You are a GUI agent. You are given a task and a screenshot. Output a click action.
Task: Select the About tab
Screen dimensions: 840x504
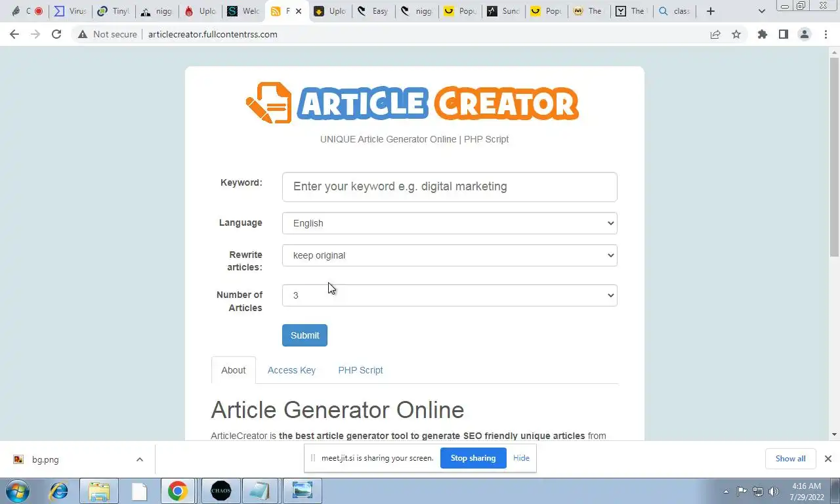[233, 370]
